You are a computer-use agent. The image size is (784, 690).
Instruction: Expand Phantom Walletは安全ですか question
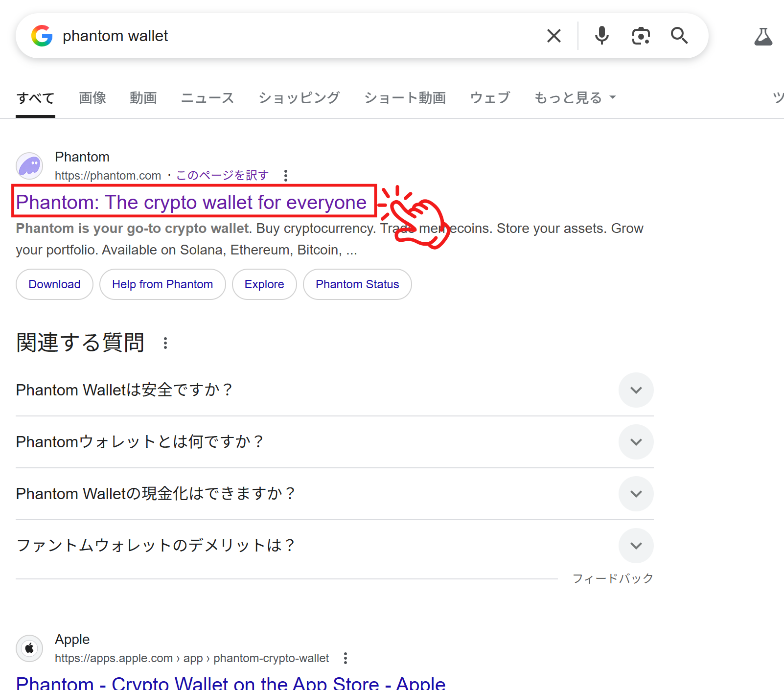click(335, 390)
